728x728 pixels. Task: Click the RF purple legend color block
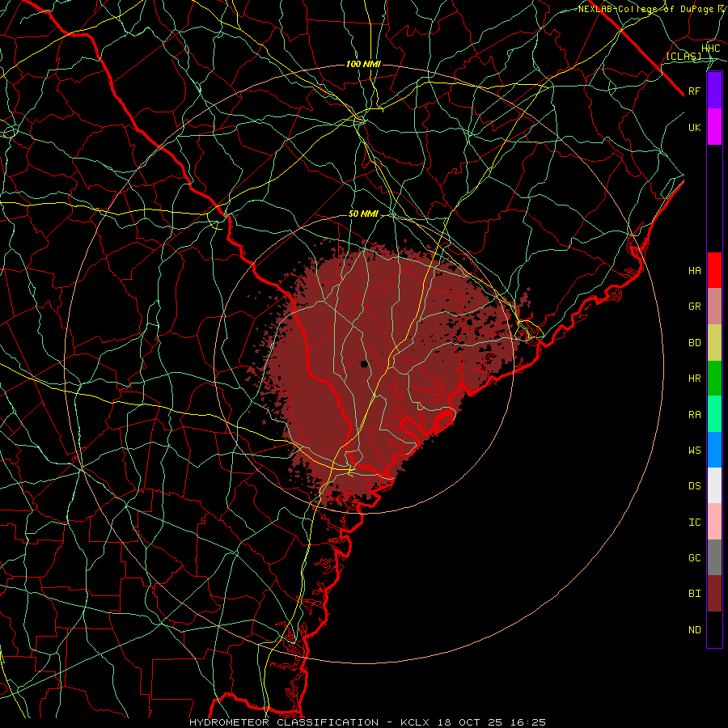click(x=714, y=91)
